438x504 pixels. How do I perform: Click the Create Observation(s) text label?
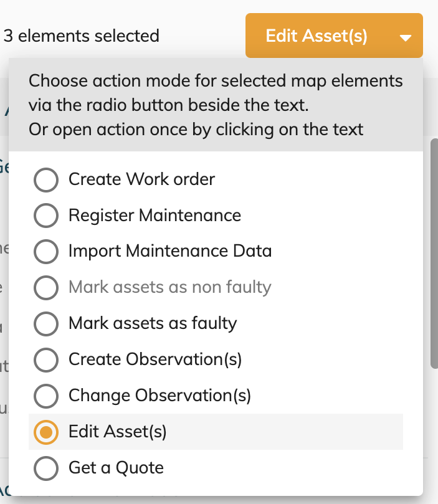coord(156,359)
